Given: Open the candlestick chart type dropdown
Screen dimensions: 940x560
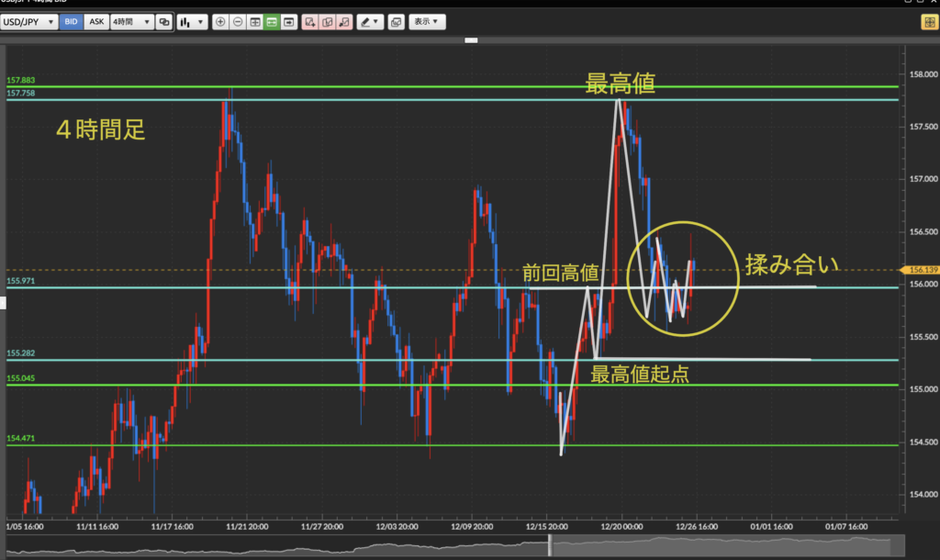Looking at the screenshot, I should point(193,21).
